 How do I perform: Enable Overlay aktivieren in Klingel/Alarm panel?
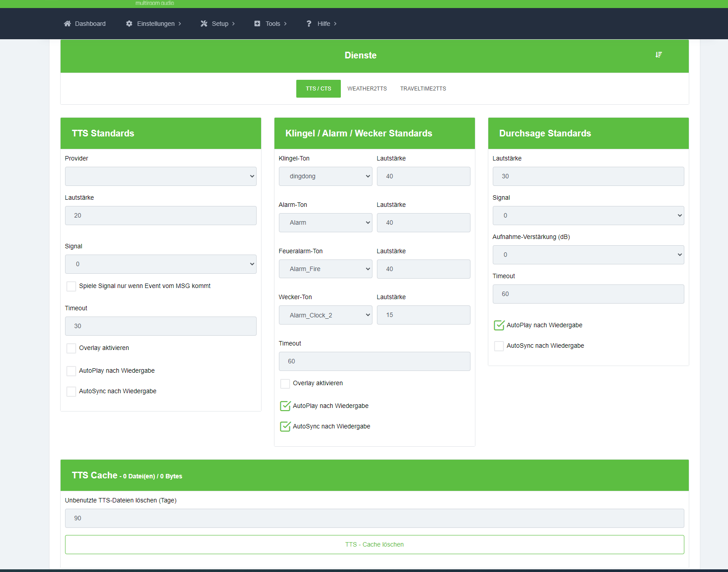coord(285,383)
